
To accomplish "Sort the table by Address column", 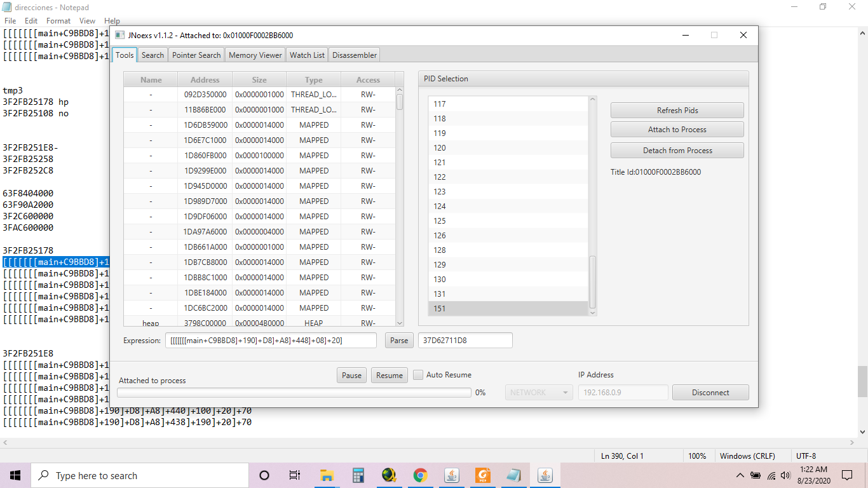I will pyautogui.click(x=205, y=80).
